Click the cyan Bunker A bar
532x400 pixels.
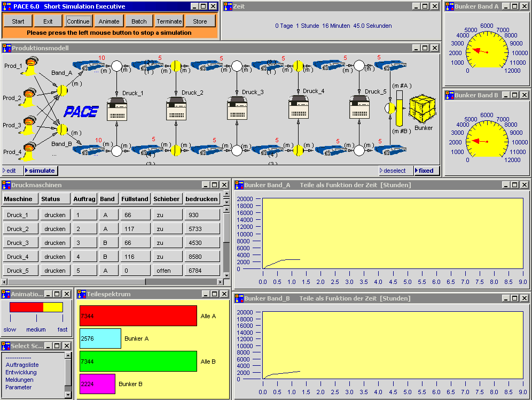[100, 338]
